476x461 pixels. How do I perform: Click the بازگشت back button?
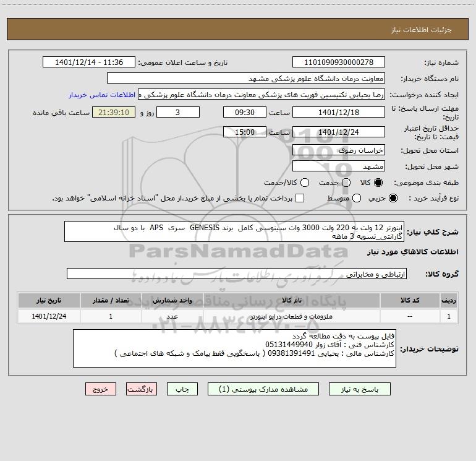click(x=142, y=389)
